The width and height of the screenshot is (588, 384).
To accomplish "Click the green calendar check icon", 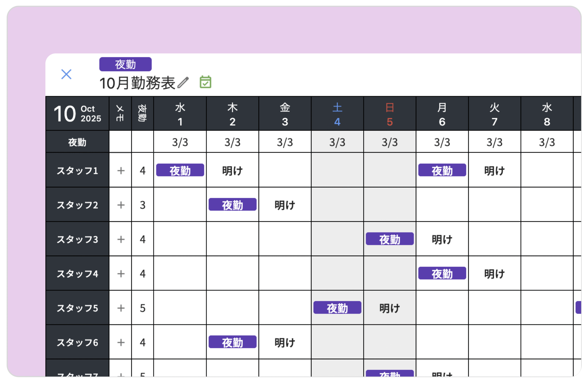I will coord(205,82).
